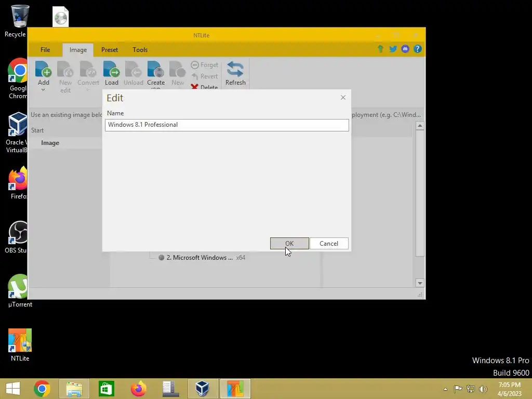Screen dimensions: 532x399
Task: Open Chrome from the taskbar
Action: (42, 389)
